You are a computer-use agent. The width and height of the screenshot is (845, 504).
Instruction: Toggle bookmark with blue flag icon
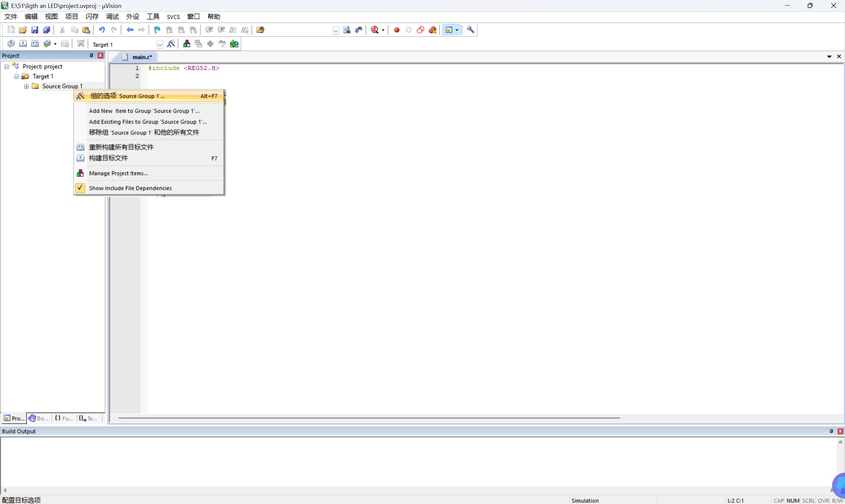(x=157, y=30)
